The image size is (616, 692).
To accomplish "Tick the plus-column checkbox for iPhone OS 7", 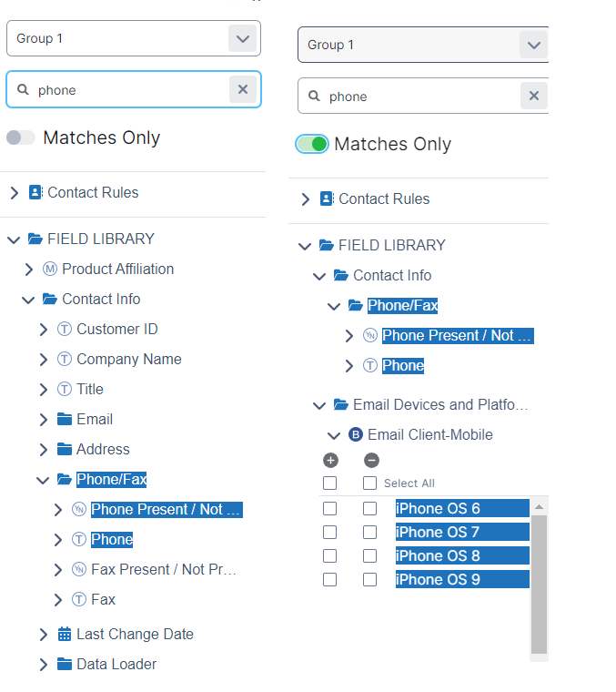I will click(330, 533).
